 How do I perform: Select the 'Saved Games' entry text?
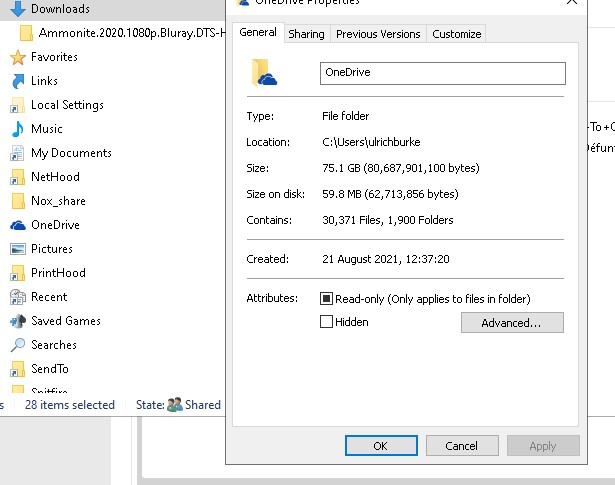pyautogui.click(x=66, y=321)
